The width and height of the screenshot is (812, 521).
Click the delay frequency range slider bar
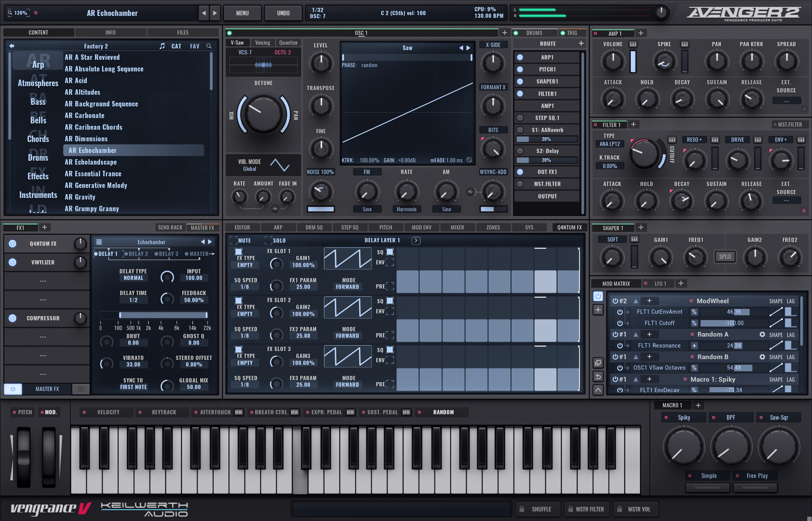(x=163, y=315)
